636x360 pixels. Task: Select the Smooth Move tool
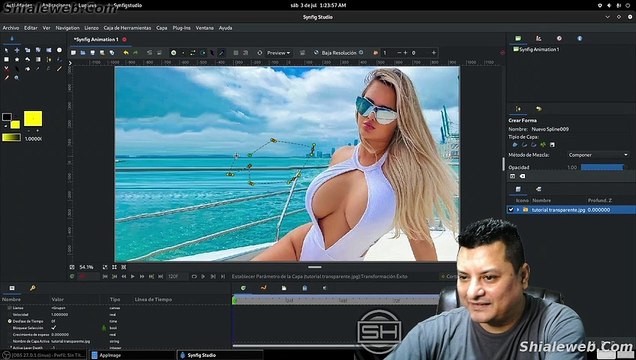17,50
